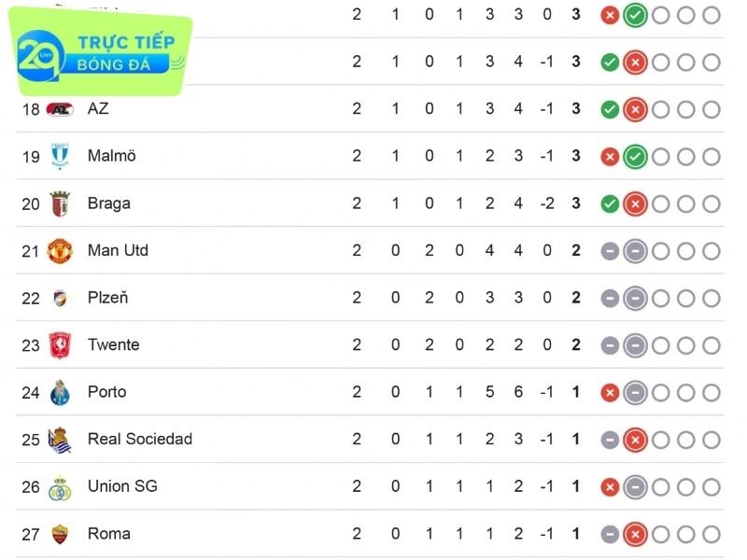The height and width of the screenshot is (560, 747).
Task: Open the Union SG club crest
Action: click(x=60, y=486)
